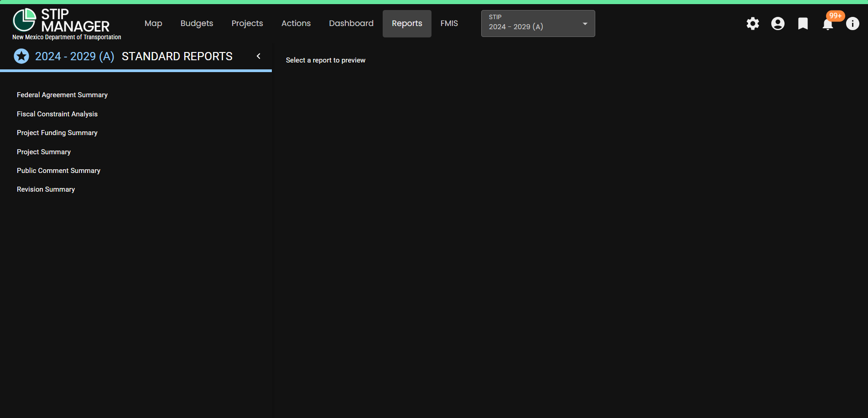868x418 pixels.
Task: Open the bookmarks icon
Action: 803,24
